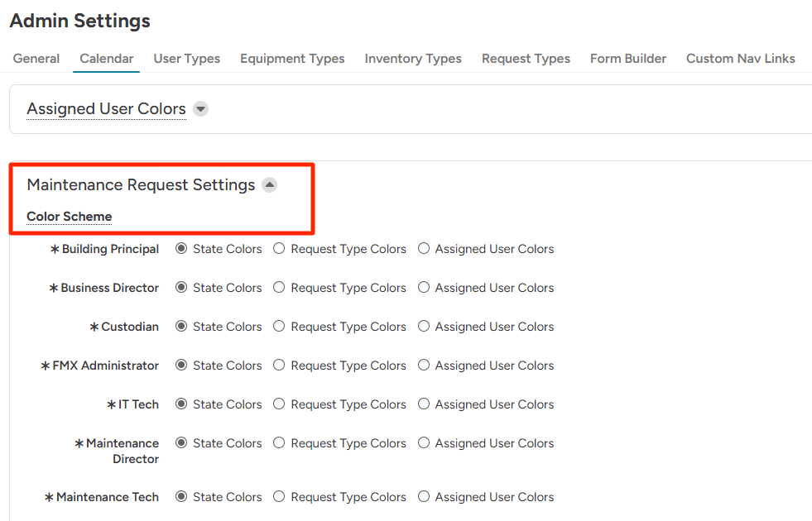Expand the Assigned User Colors section
This screenshot has height=521, width=812.
click(x=200, y=109)
